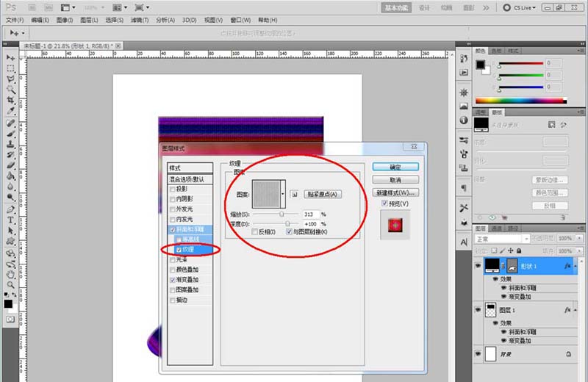Open the Histogram panel icon
The height and width of the screenshot is (382, 588).
coord(464,107)
